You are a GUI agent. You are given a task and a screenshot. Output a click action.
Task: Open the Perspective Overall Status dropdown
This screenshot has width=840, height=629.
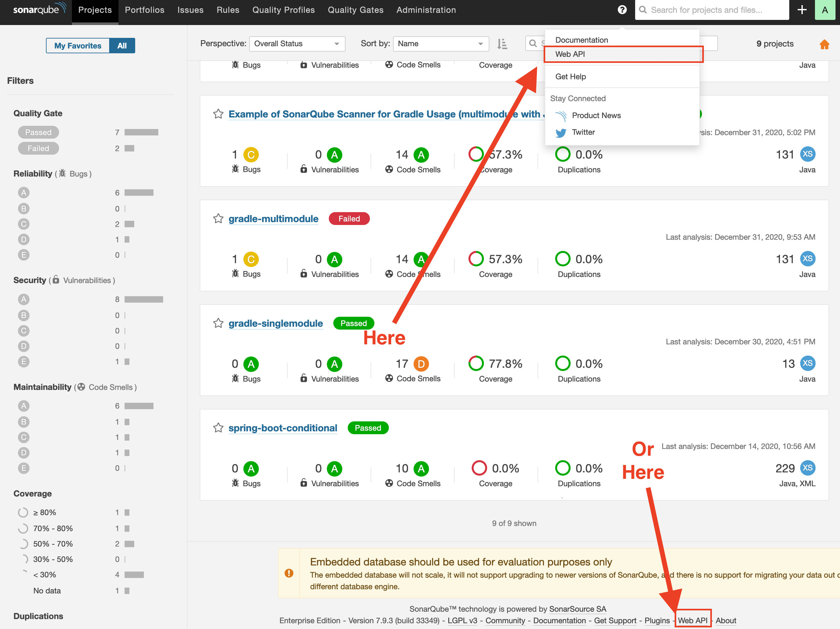point(297,44)
